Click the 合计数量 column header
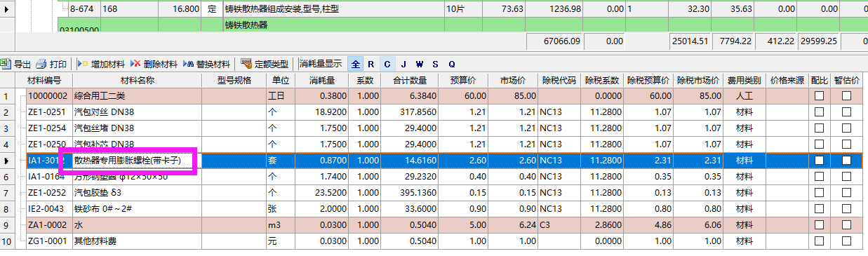 (410, 81)
